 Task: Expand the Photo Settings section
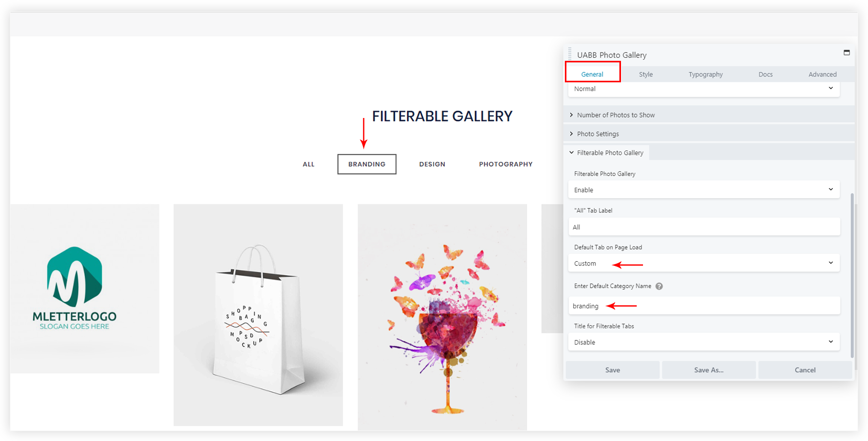[598, 134]
